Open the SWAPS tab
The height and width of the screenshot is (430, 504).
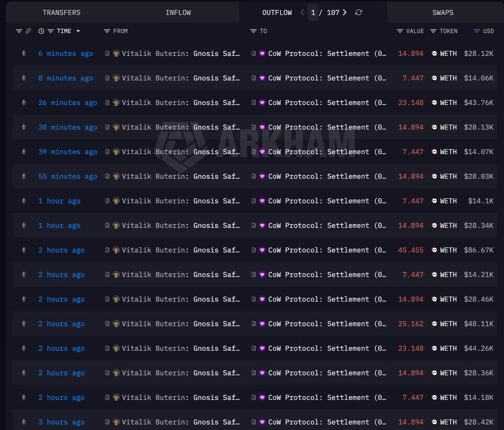coord(443,13)
